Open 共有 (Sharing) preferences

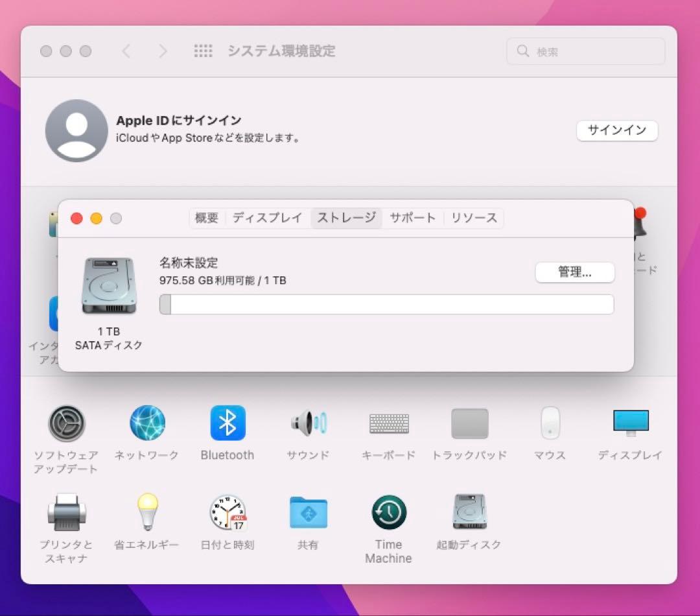(308, 513)
